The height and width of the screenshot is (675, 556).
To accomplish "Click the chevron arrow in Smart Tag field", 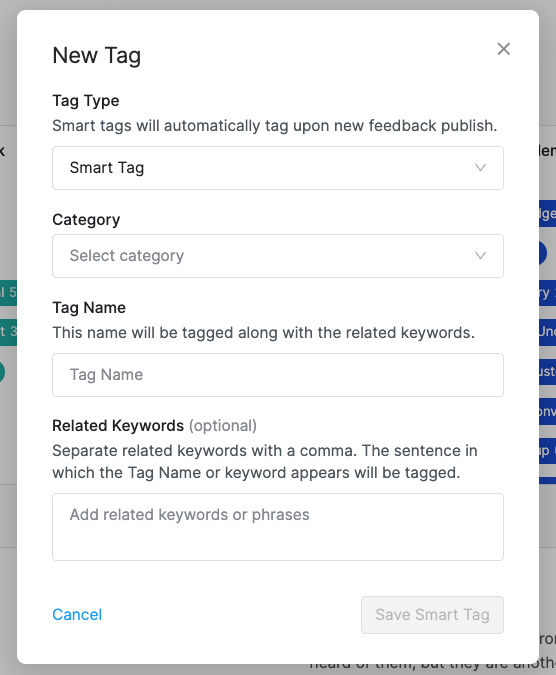I will (480, 167).
